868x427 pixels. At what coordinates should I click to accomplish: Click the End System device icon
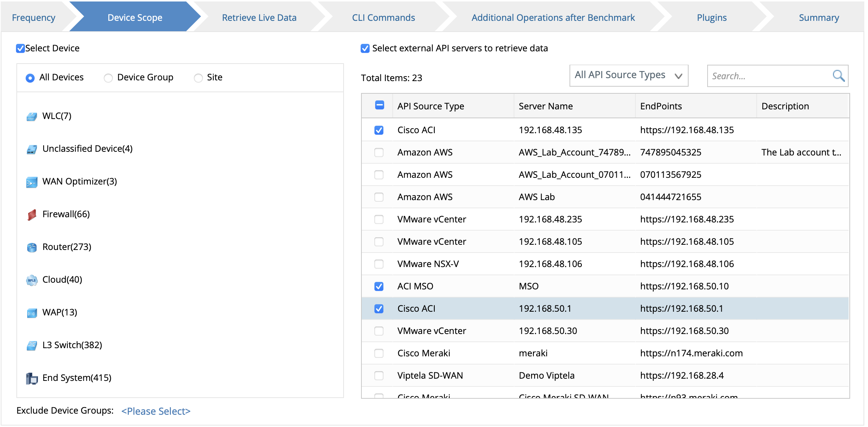(32, 378)
